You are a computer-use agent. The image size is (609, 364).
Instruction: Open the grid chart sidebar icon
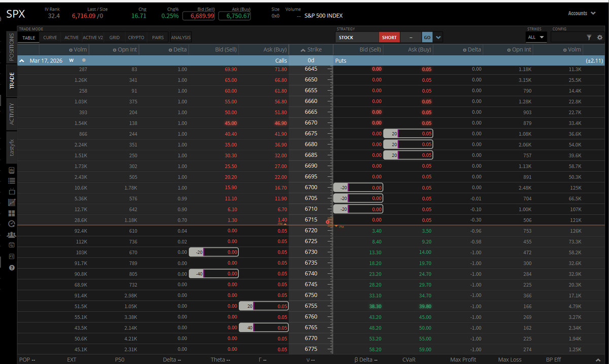coord(12,202)
